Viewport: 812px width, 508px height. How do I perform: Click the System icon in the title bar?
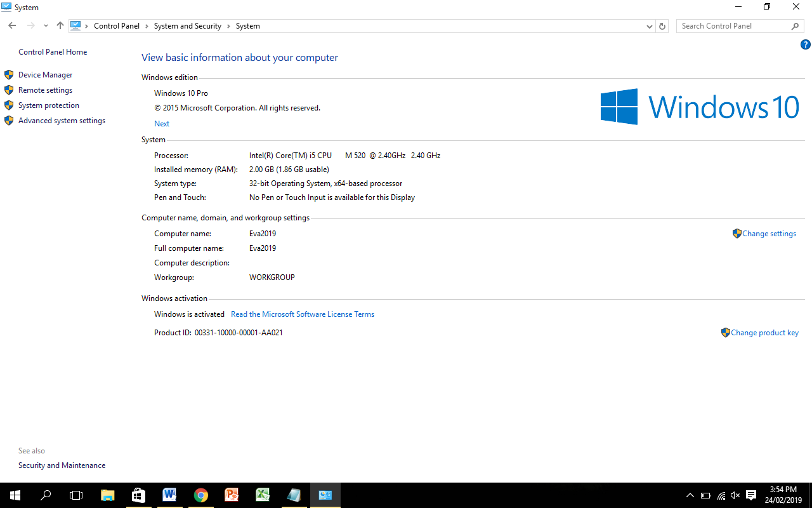point(6,7)
